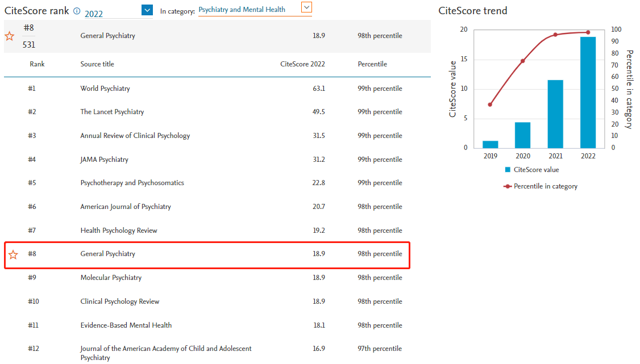The image size is (640, 364).
Task: Click the year 2022 input field
Action: (x=111, y=14)
